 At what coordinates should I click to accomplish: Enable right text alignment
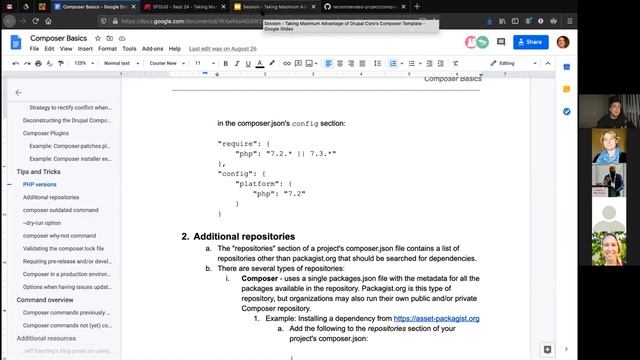coord(351,63)
